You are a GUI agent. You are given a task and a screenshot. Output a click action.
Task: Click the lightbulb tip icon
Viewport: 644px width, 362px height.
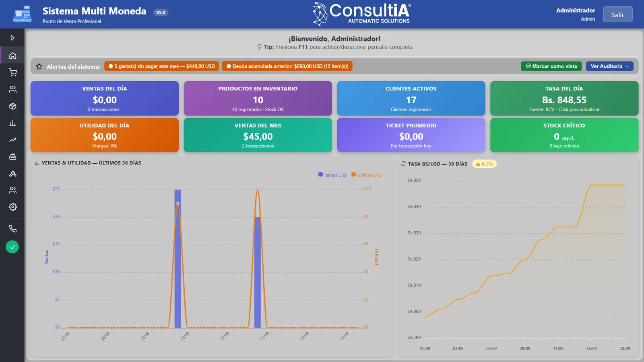[x=260, y=47]
